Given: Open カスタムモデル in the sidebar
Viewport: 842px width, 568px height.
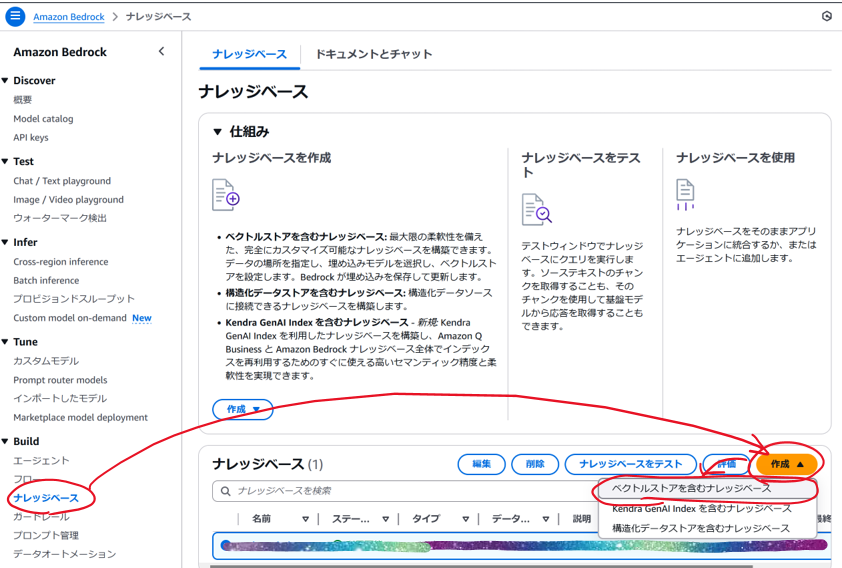Looking at the screenshot, I should coord(46,361).
